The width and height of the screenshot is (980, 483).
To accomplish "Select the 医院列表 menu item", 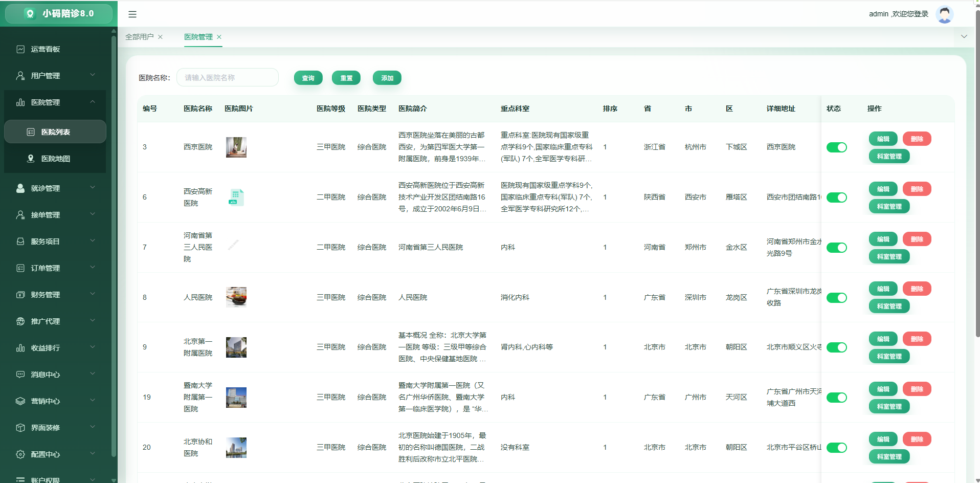I will [x=55, y=132].
